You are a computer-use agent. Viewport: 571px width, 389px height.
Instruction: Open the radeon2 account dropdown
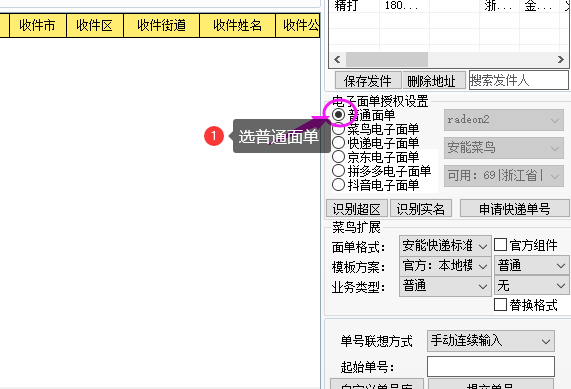(x=504, y=120)
